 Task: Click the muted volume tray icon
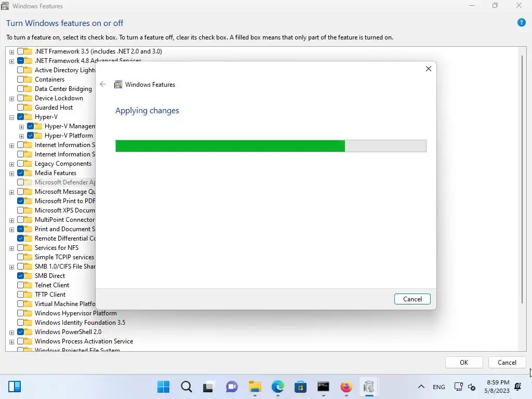pos(472,387)
